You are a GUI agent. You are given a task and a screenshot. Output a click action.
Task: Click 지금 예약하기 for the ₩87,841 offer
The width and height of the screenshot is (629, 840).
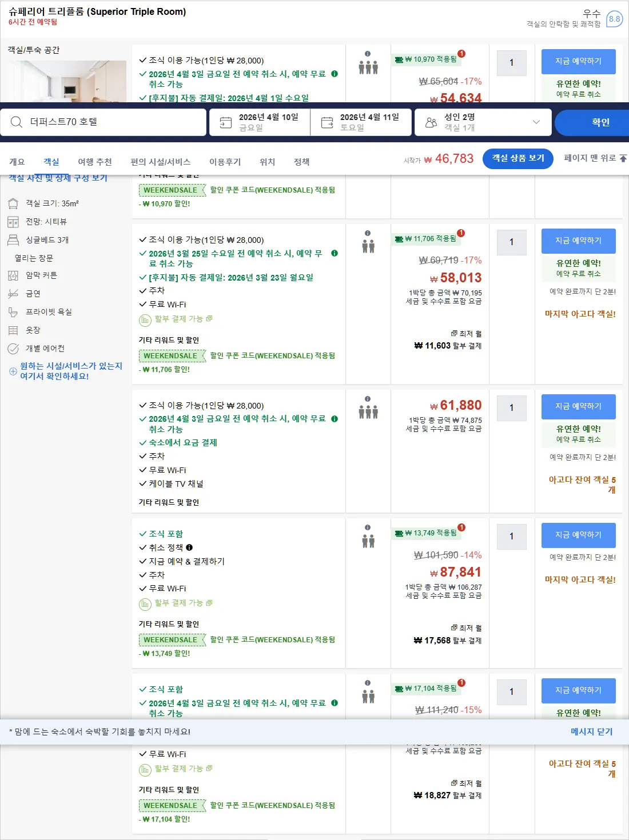click(579, 535)
